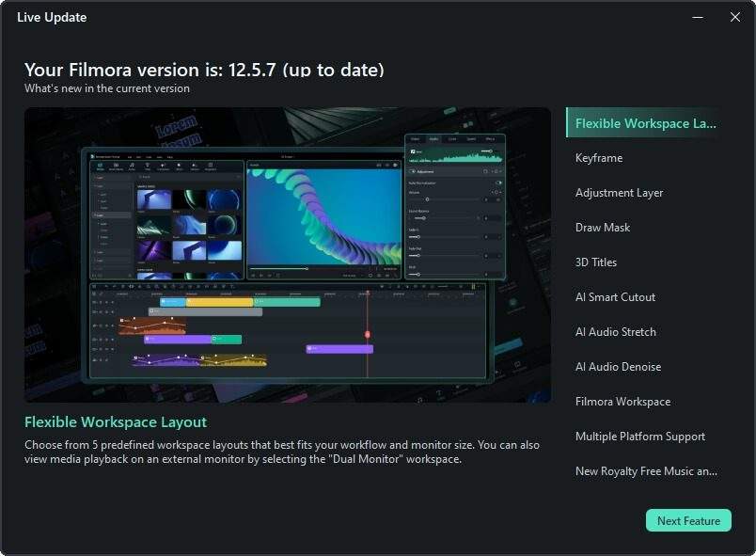
Task: Open the Keyframe feature entry
Action: (x=599, y=158)
